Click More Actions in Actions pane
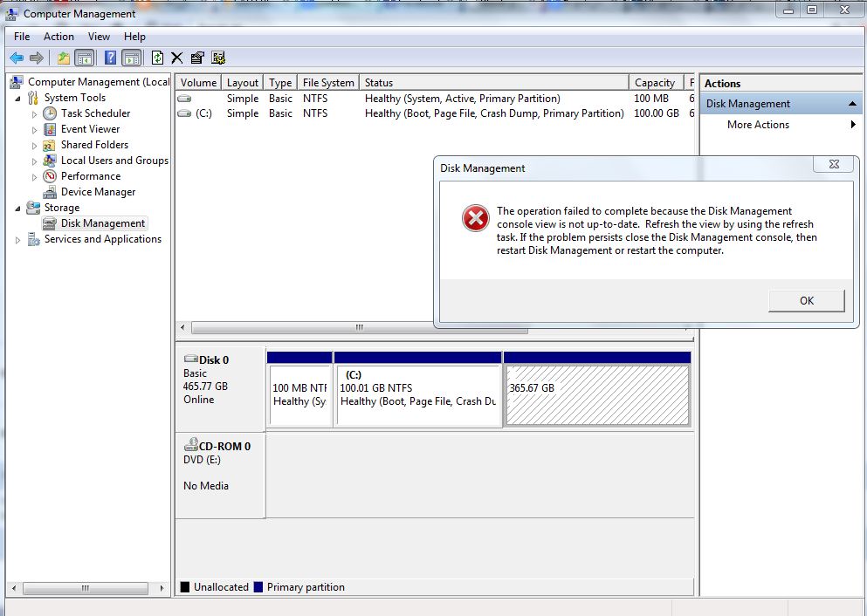Screen dimensions: 867x616 point(758,125)
